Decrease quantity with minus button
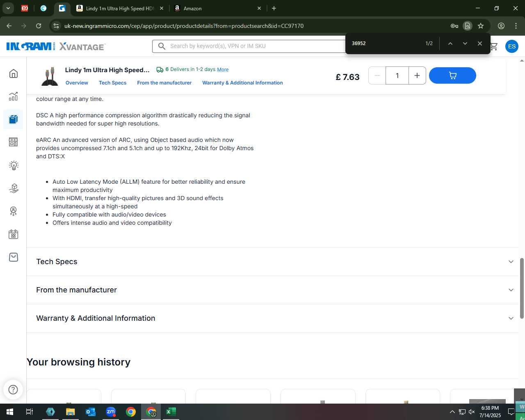This screenshot has height=420, width=525. point(377,75)
